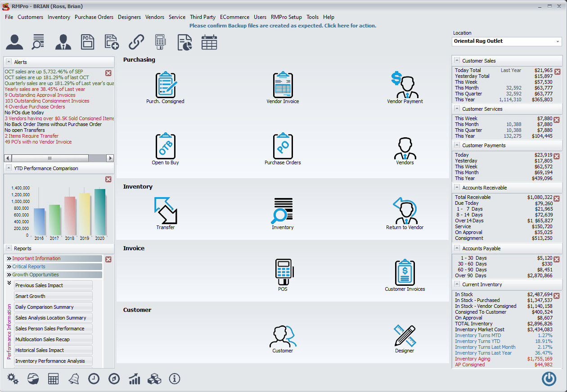Image resolution: width=567 pixels, height=392 pixels.
Task: Expand the Growth Opportunities group
Action: tap(54, 275)
